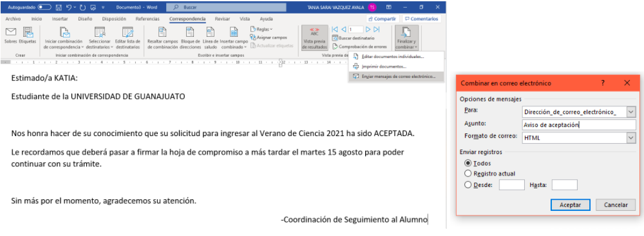The height and width of the screenshot is (236, 644).
Task: Select the Desde radio button
Action: [x=468, y=185]
